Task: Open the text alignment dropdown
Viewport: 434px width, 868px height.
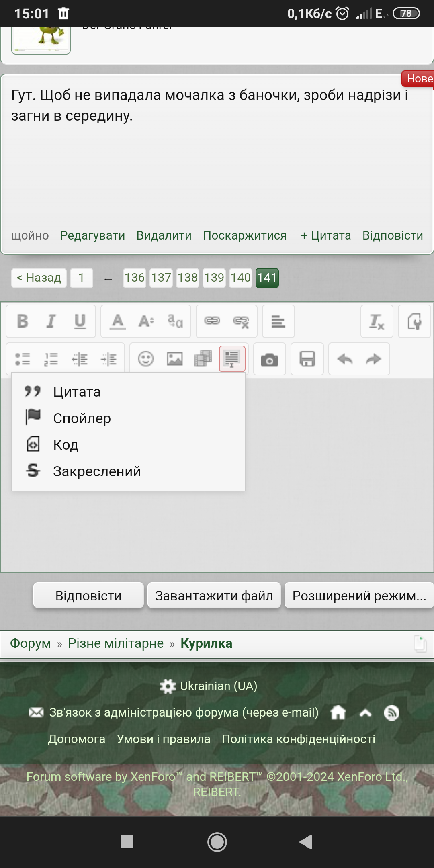Action: coord(278,321)
